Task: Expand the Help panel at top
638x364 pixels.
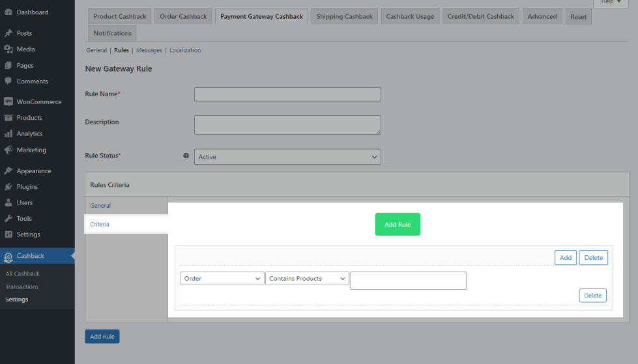Action: [611, 3]
